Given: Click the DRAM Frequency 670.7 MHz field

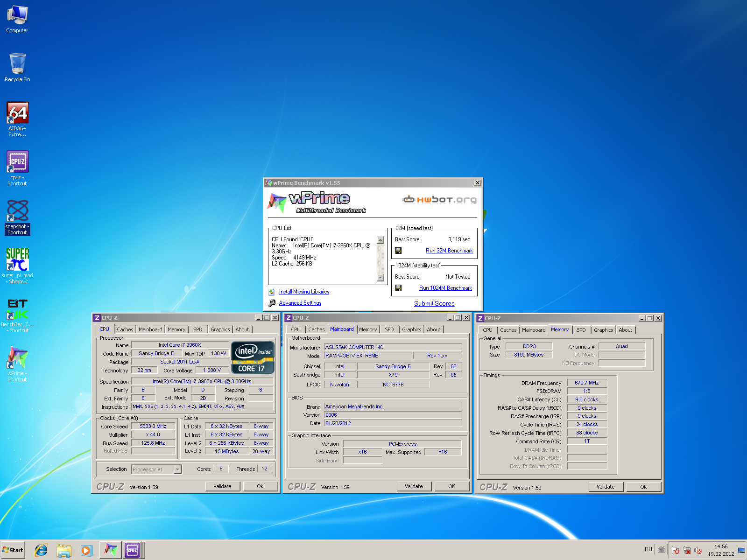Looking at the screenshot, I should tap(587, 383).
